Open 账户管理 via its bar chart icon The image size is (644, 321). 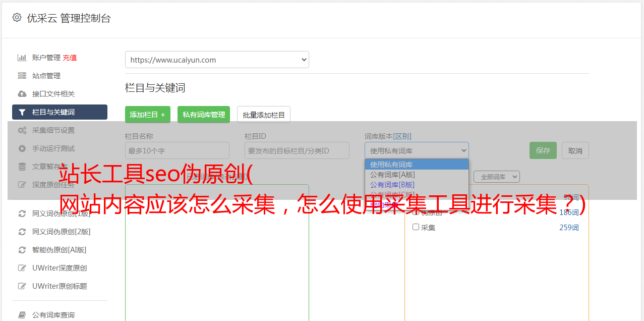(x=22, y=58)
